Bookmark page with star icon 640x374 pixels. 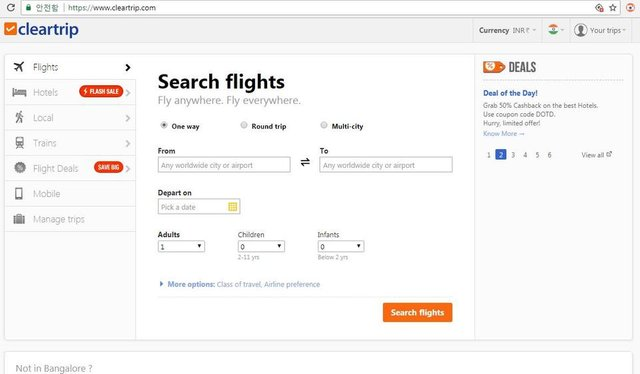613,7
